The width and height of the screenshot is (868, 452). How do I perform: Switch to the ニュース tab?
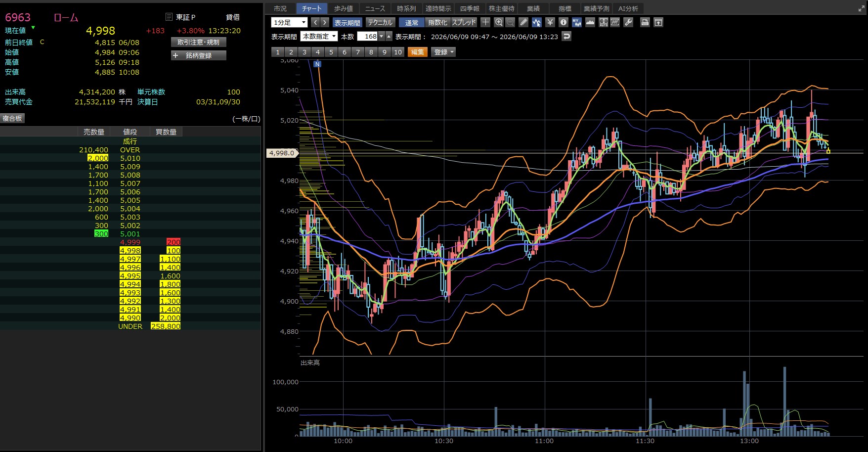coord(375,8)
